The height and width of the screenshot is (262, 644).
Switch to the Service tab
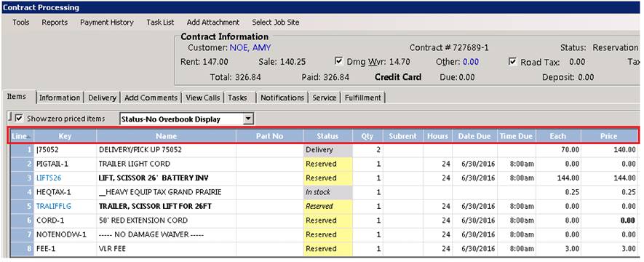[x=325, y=98]
